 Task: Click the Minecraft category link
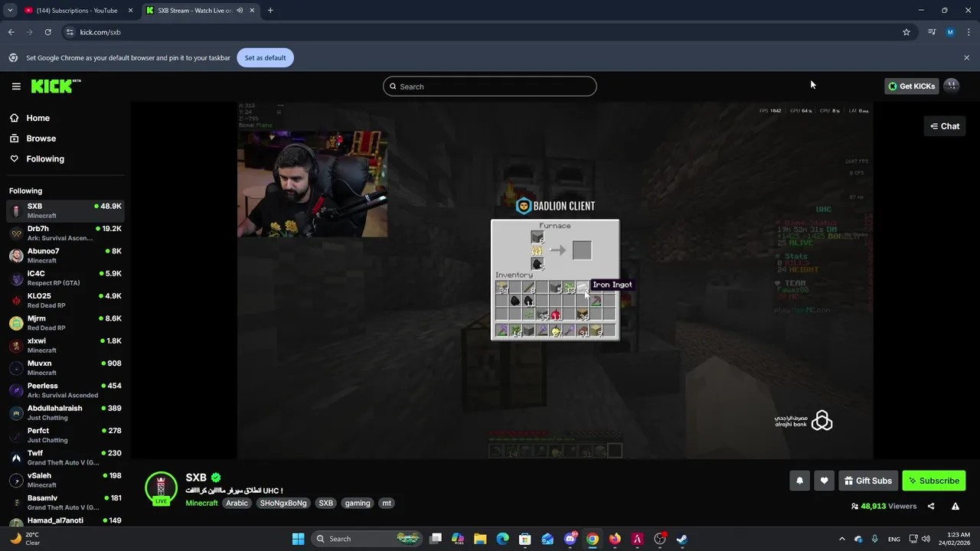[201, 503]
